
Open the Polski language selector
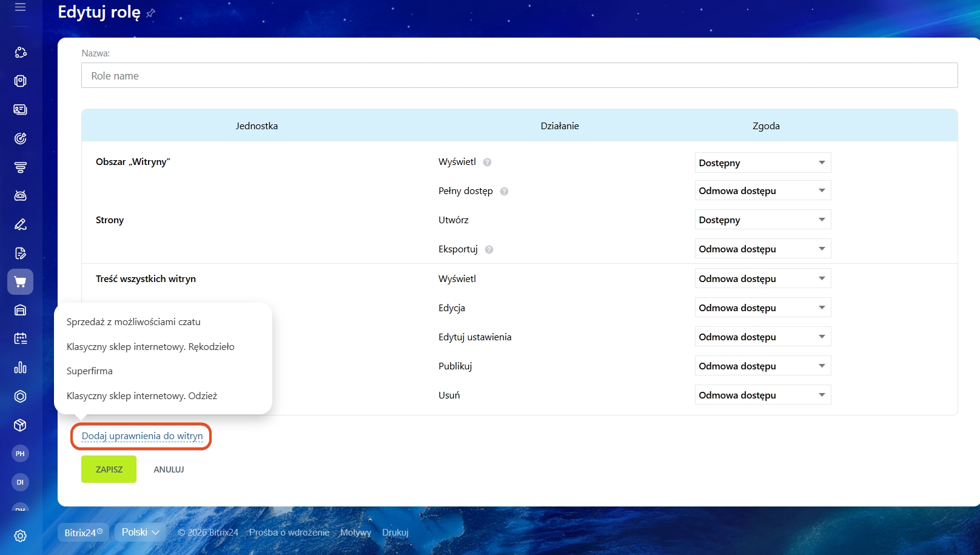[140, 532]
